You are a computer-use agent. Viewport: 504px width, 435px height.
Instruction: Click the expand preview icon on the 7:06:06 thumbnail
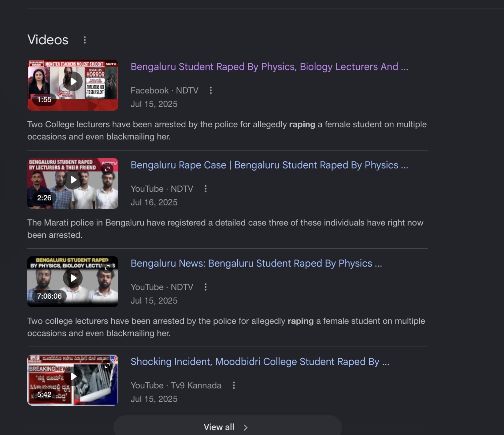[107, 267]
